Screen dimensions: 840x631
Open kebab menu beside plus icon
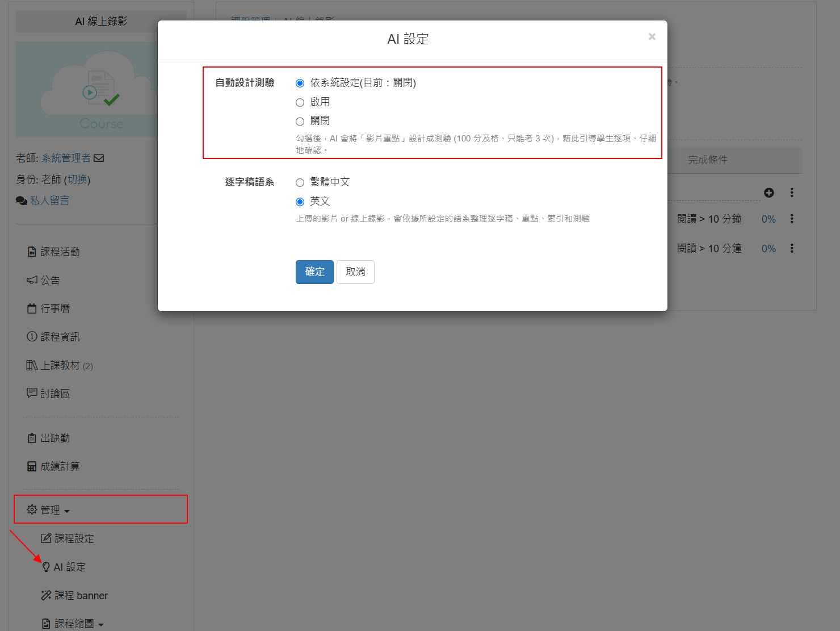pos(792,193)
